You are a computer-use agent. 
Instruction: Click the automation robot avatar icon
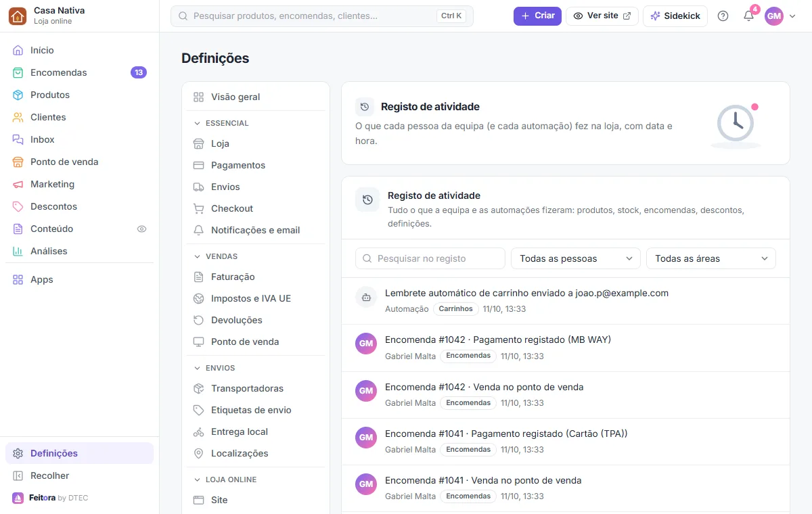point(366,297)
